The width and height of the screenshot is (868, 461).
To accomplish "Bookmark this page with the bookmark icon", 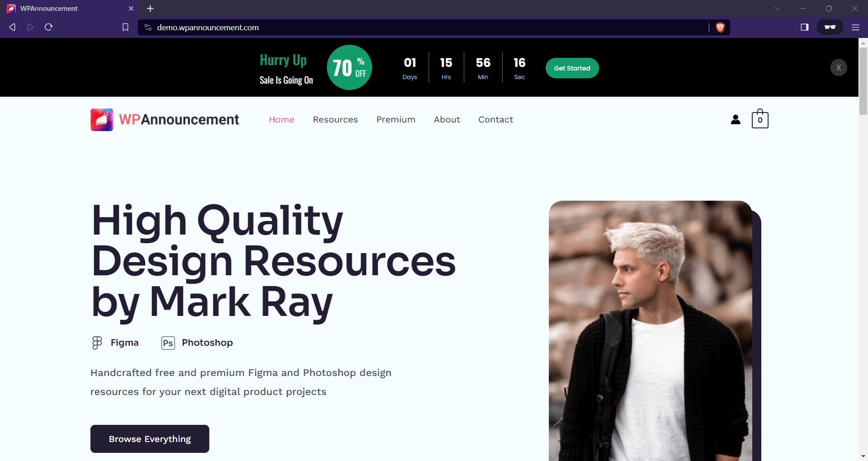I will click(x=125, y=27).
